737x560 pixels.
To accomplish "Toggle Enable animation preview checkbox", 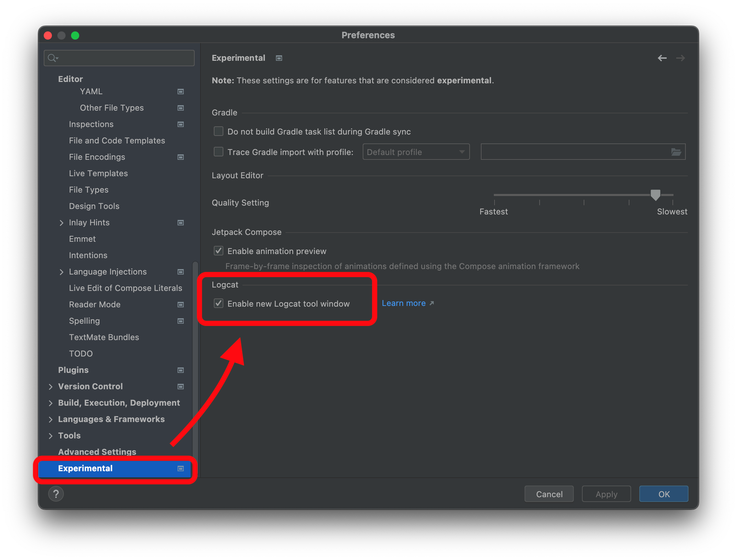I will (x=218, y=251).
